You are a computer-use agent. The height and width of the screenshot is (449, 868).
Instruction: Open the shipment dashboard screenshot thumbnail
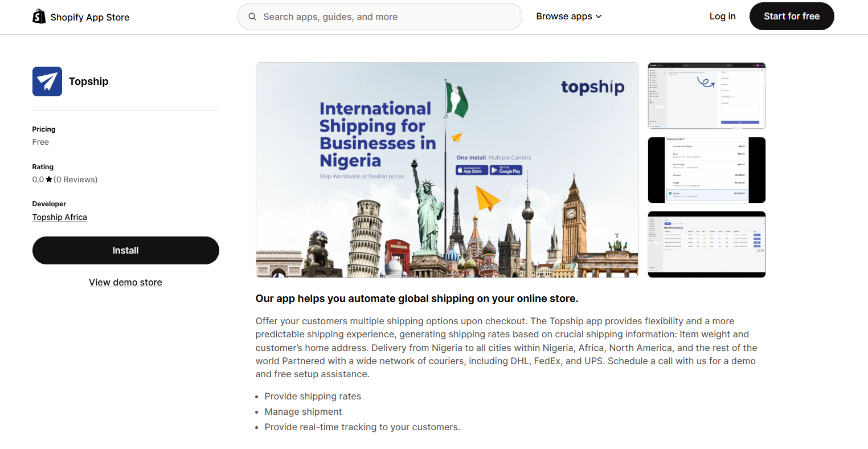click(706, 244)
